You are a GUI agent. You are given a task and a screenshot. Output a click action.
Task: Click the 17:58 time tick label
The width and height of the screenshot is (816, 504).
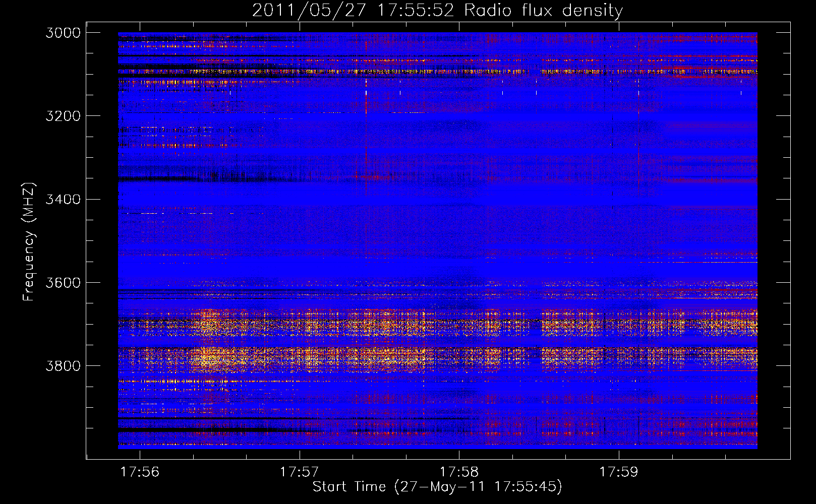pos(459,472)
